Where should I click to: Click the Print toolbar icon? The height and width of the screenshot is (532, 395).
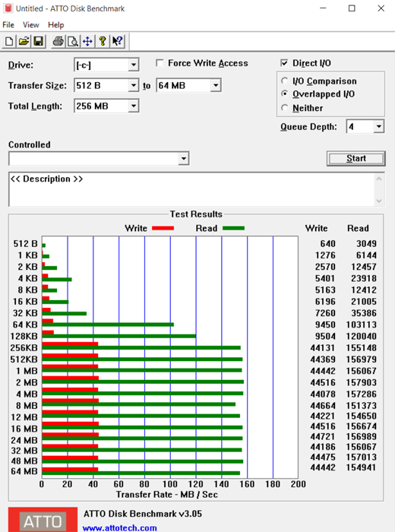pyautogui.click(x=58, y=41)
